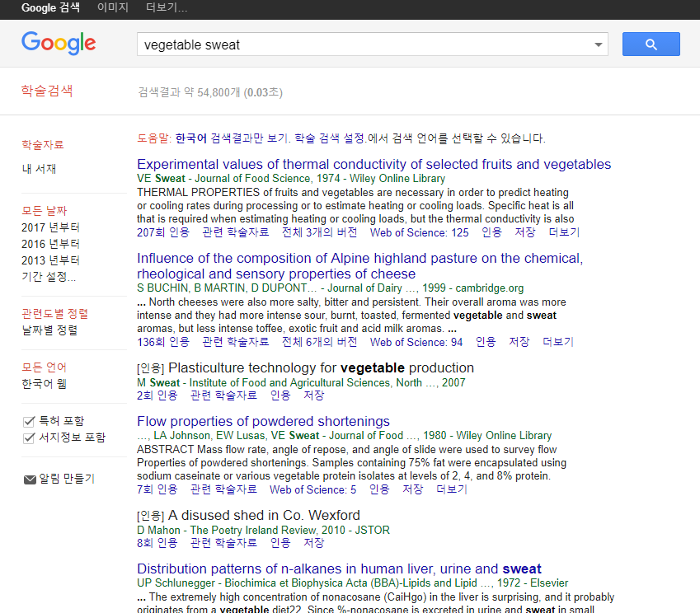
Task: Open 기간 설정... custom range
Action: (x=49, y=277)
